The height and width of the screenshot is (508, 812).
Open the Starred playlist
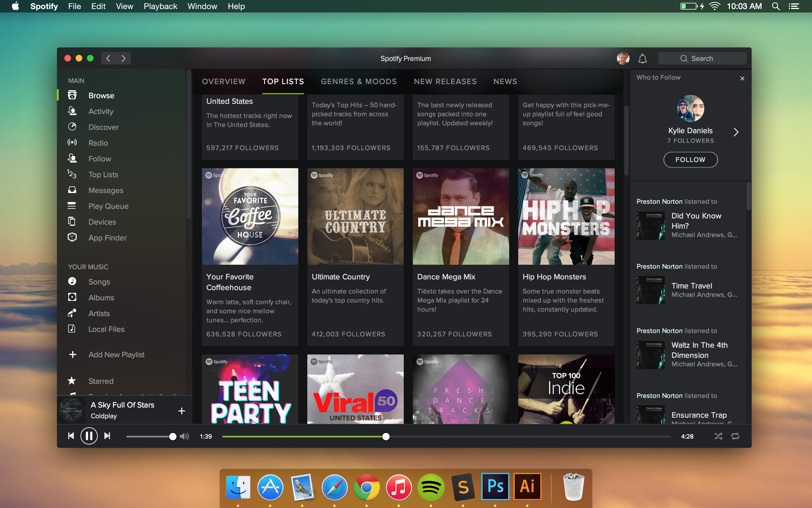click(x=101, y=381)
